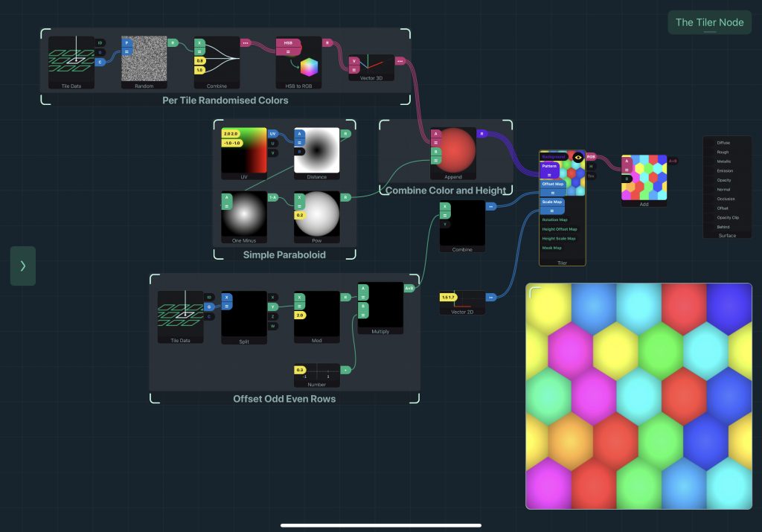Toggle the eye icon on Tiler node
Image resolution: width=762 pixels, height=532 pixels.
[x=577, y=158]
